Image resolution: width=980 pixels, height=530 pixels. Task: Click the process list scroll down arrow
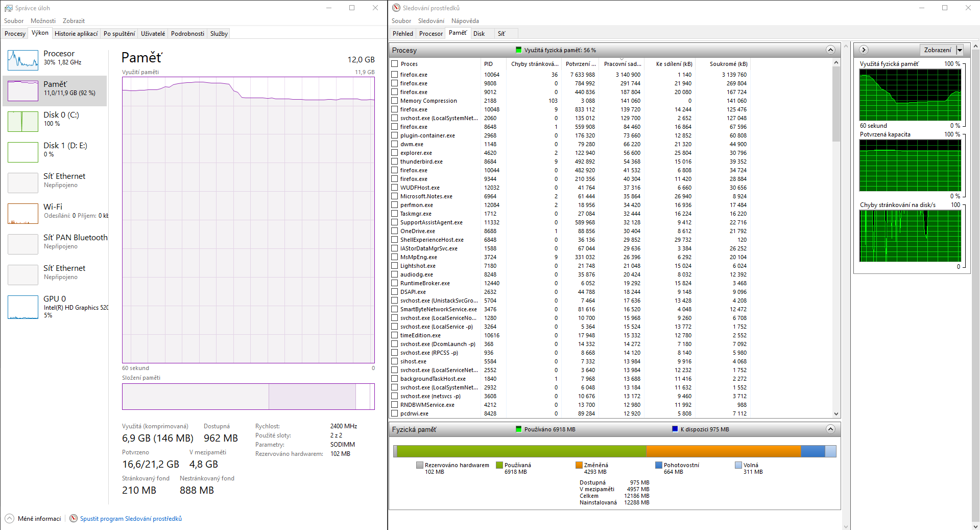click(x=836, y=413)
